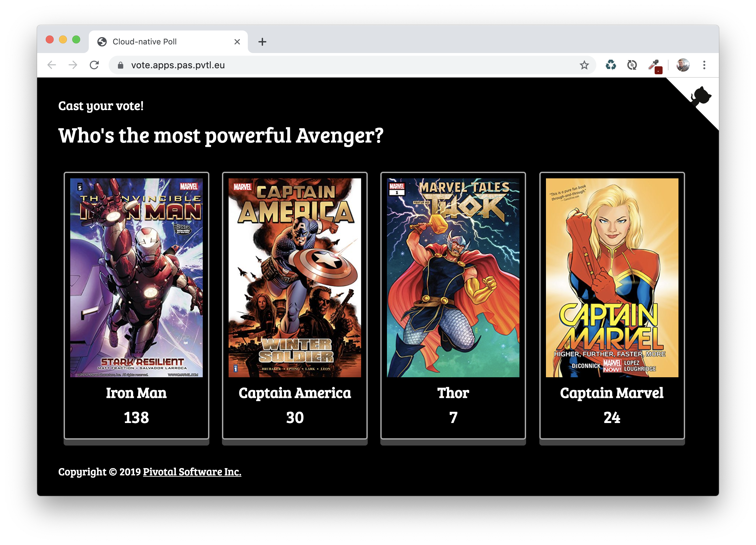
Task: Vote for Iron Man via its cover
Action: pos(136,277)
